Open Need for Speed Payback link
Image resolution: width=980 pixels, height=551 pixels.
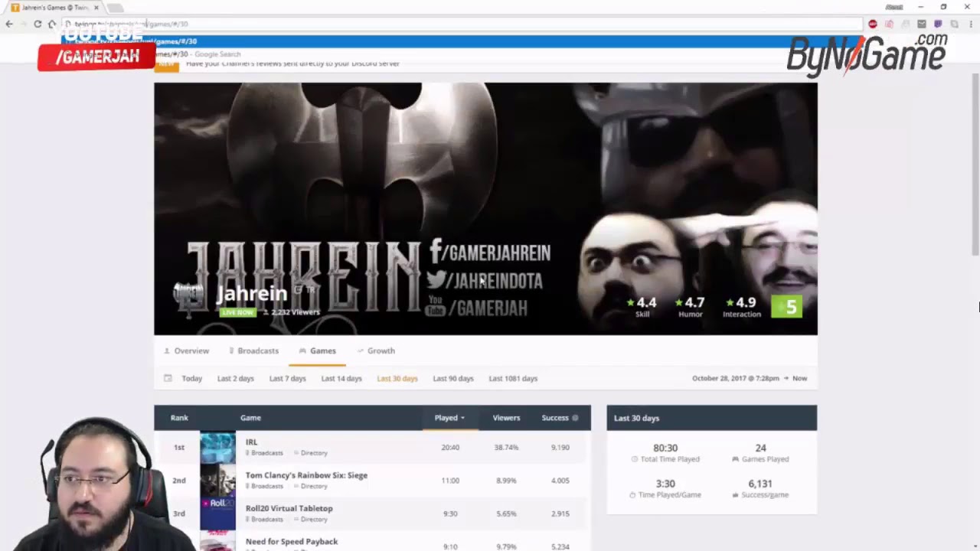tap(291, 541)
